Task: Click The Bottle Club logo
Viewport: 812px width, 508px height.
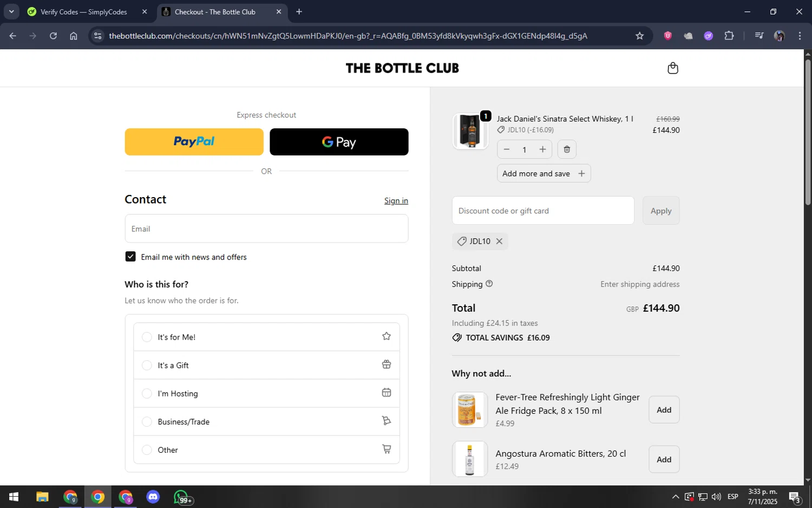Action: pos(402,68)
